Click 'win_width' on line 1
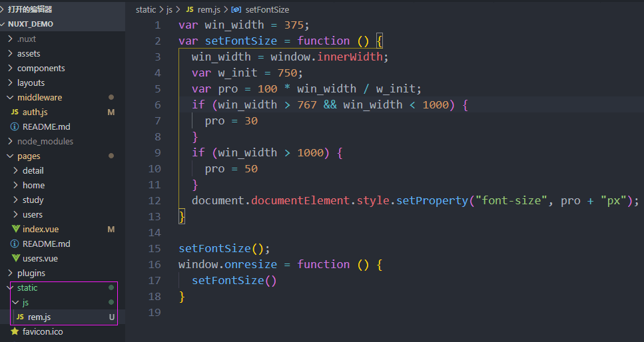The width and height of the screenshot is (644, 342). (x=234, y=25)
